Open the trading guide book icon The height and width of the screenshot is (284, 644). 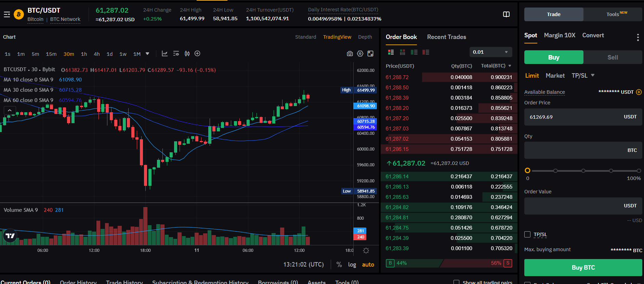point(507,14)
